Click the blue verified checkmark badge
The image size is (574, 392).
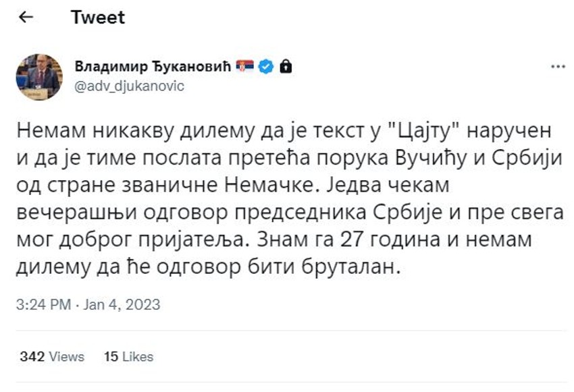tap(266, 67)
